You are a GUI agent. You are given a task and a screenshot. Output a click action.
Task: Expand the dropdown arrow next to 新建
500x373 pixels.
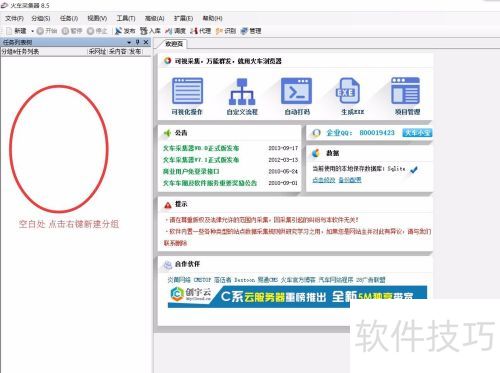coord(32,31)
